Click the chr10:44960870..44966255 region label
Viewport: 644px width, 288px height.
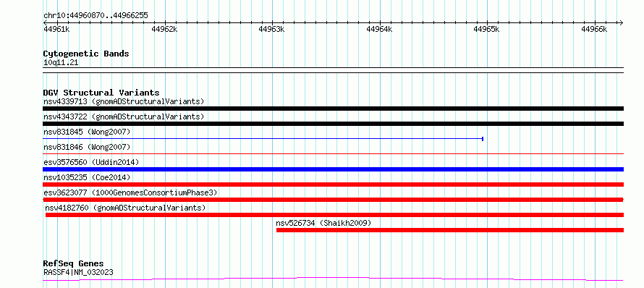(x=96, y=16)
